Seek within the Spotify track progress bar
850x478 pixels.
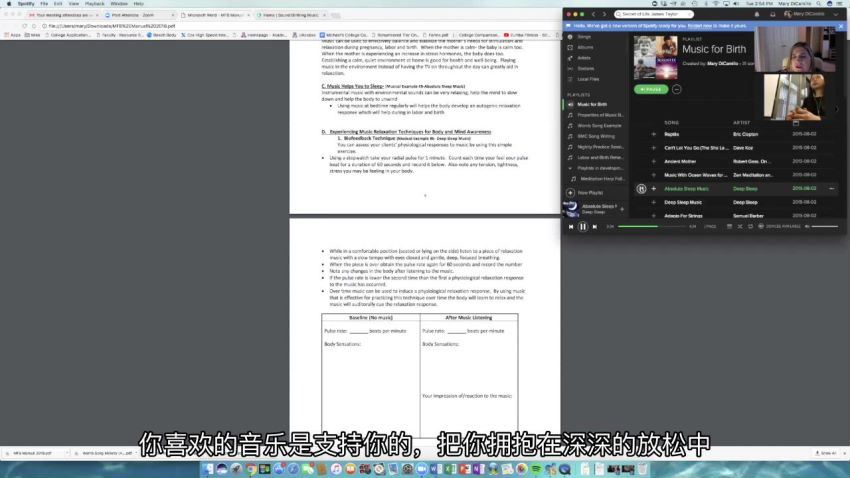coord(652,227)
